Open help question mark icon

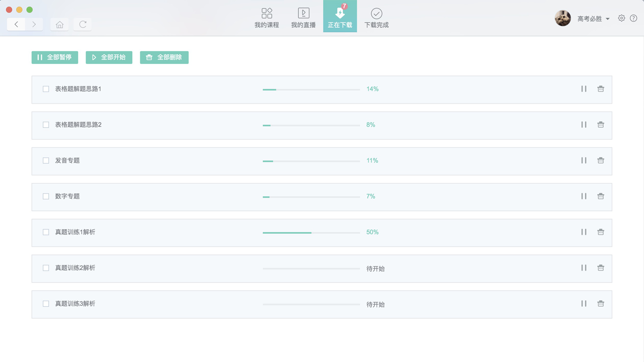(x=633, y=18)
